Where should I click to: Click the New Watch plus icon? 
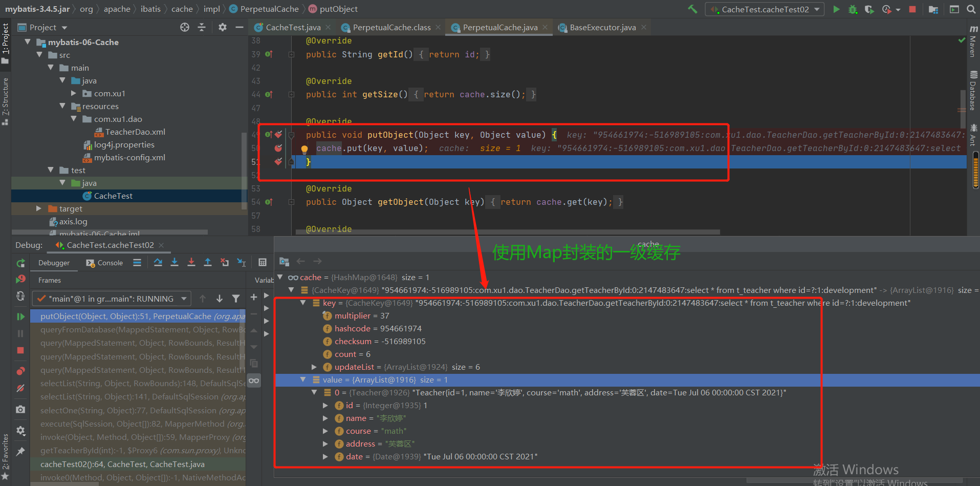point(253,297)
